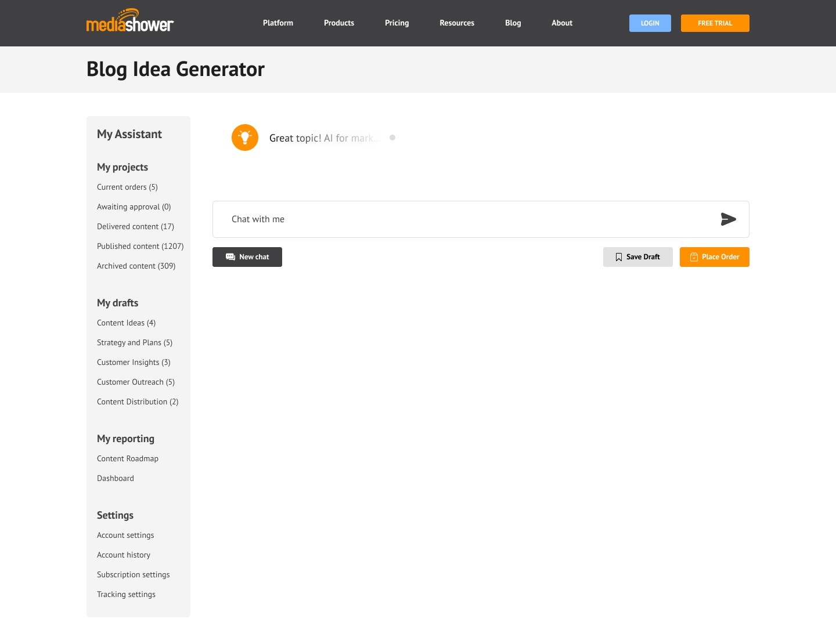Click the My drafts heading
Viewport: 836px width, 644px height.
point(118,303)
